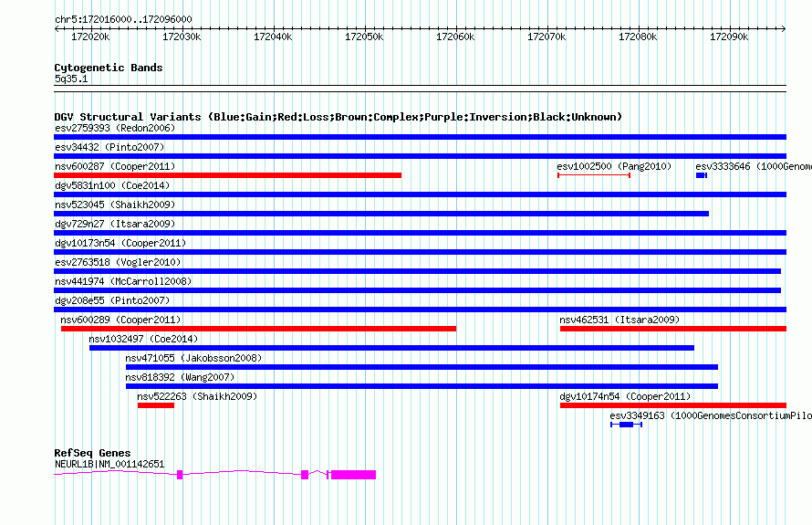
Task: Click the ruler's right arrowhead
Action: pos(784,28)
